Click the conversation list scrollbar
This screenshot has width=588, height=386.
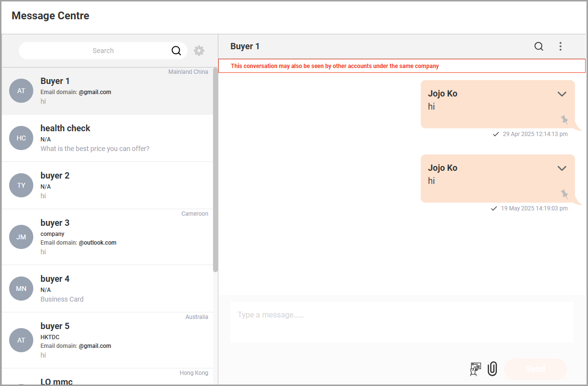click(215, 170)
